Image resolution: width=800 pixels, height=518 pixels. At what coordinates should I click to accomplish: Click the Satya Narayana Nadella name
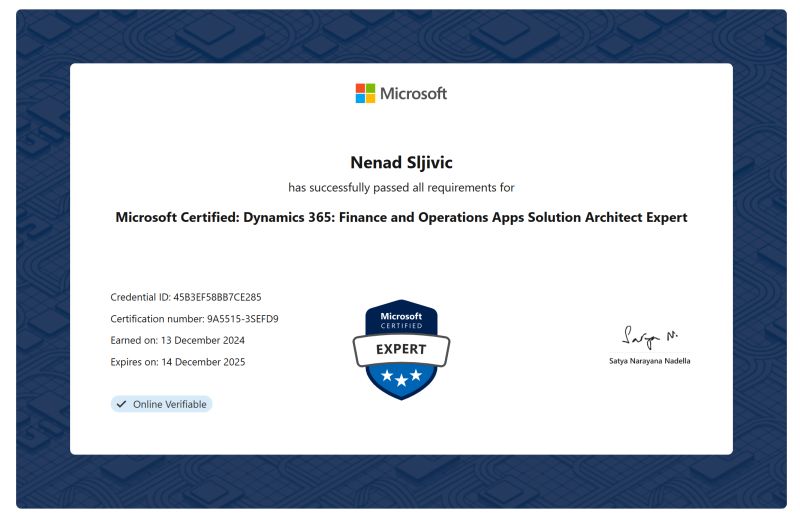tap(649, 361)
